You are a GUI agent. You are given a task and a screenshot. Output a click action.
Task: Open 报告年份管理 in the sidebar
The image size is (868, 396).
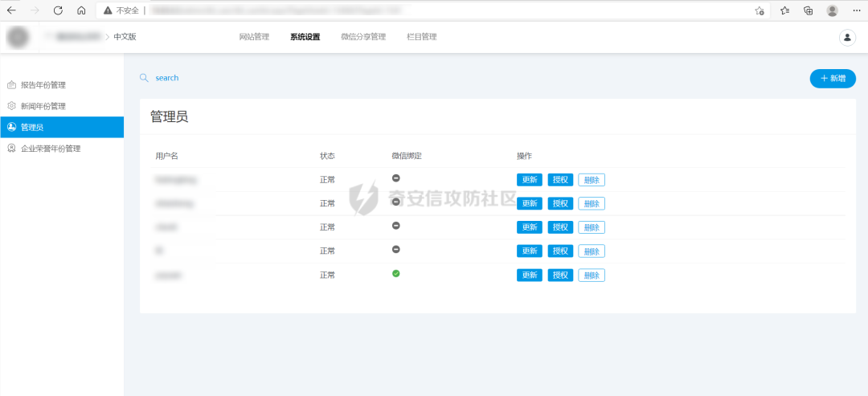coord(61,85)
